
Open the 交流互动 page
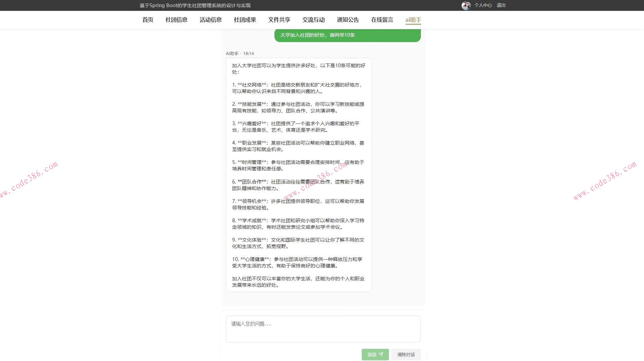point(313,20)
